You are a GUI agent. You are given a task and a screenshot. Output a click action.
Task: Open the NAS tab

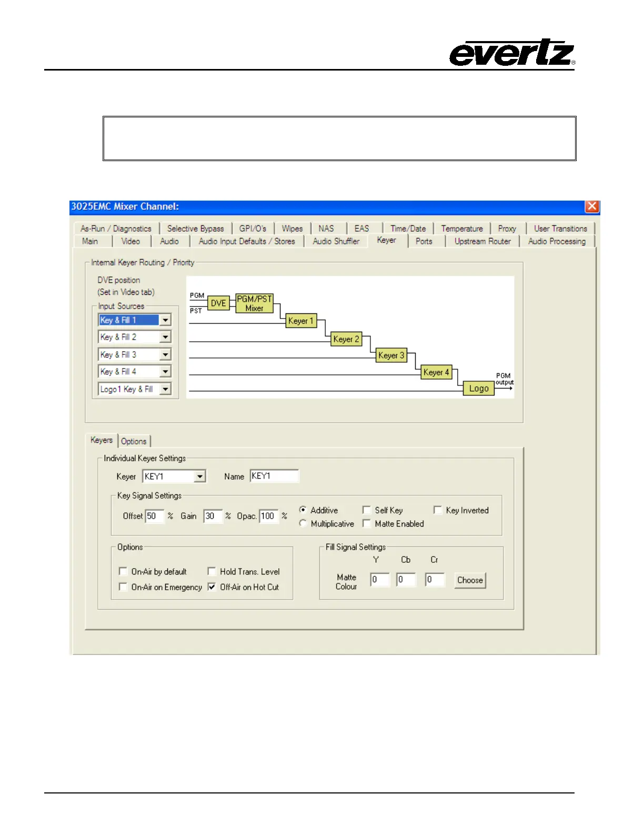click(x=326, y=229)
